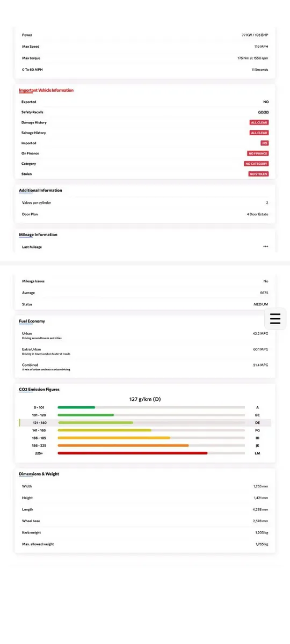The image size is (290, 644).
Task: Click the 60.1 MPG extra urban value
Action: 262,349
